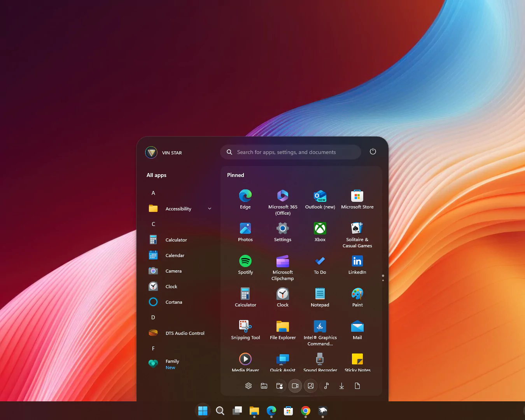Open Settings gear in Start bottom bar
The width and height of the screenshot is (525, 420).
pyautogui.click(x=248, y=386)
